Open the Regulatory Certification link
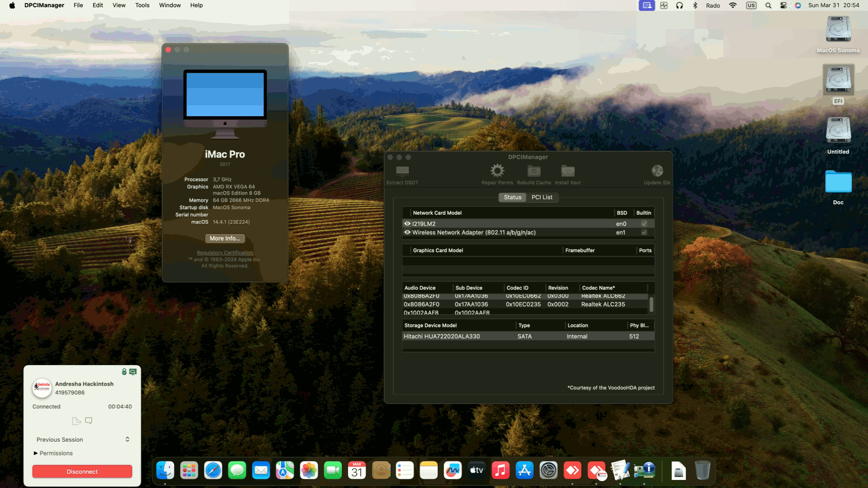This screenshot has height=488, width=868. [225, 253]
